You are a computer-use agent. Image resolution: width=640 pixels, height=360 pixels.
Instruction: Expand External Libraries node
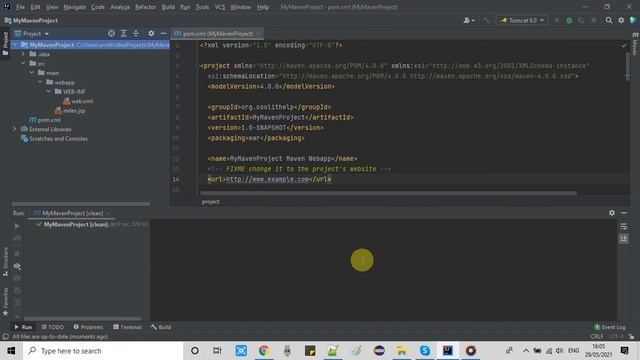tap(15, 129)
